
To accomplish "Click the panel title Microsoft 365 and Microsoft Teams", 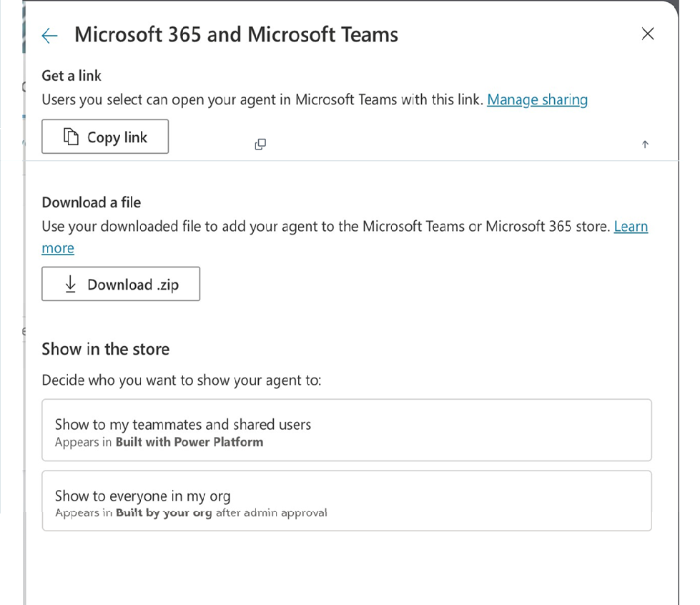I will (236, 34).
